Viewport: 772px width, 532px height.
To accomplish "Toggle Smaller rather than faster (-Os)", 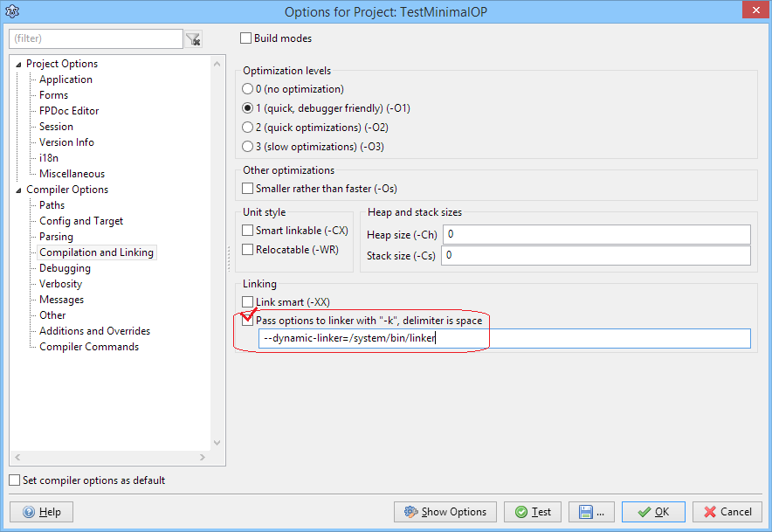I will tap(247, 189).
